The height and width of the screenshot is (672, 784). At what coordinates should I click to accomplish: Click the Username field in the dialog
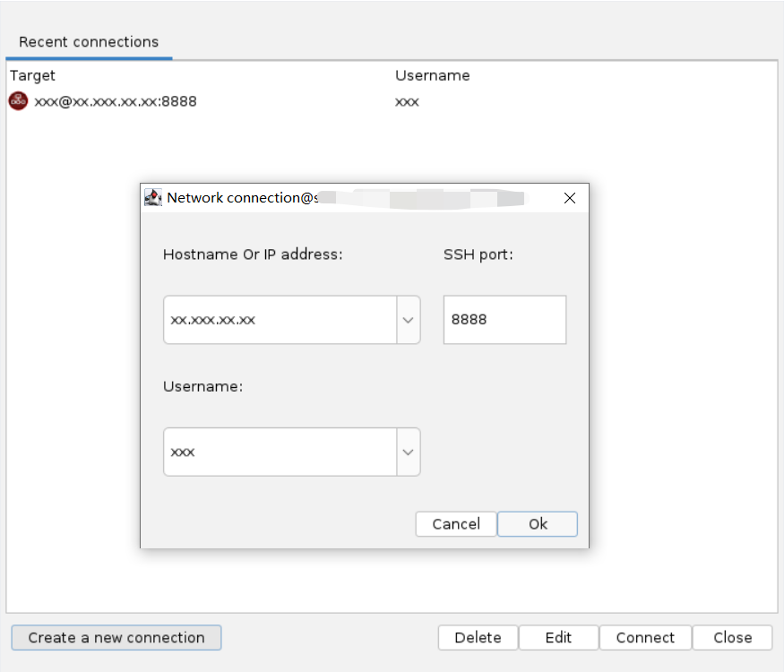[x=280, y=452]
